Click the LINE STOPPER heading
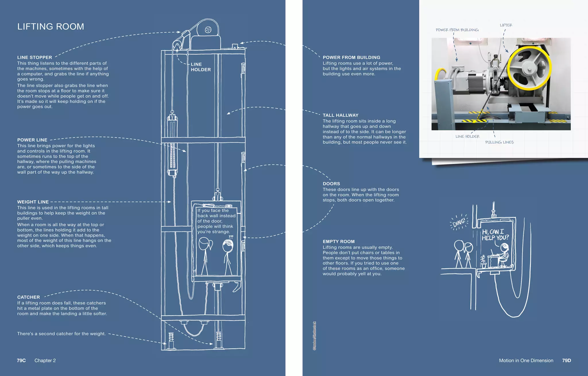This screenshot has height=376, width=588. pos(34,57)
